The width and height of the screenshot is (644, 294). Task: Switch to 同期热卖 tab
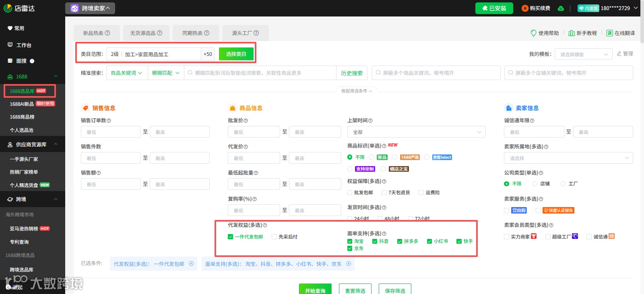point(196,33)
